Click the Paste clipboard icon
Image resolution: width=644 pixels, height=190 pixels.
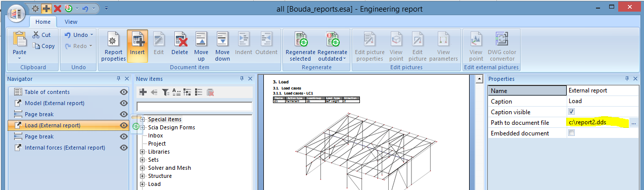tap(19, 39)
